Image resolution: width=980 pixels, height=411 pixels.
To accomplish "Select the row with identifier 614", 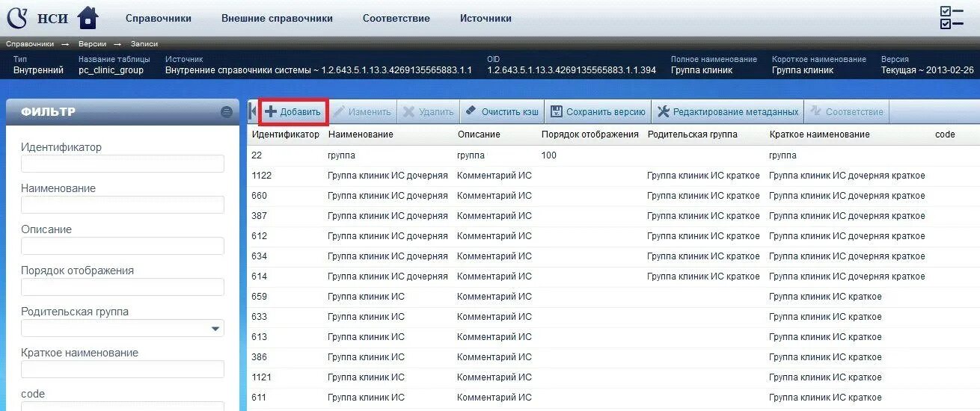I will click(613, 276).
